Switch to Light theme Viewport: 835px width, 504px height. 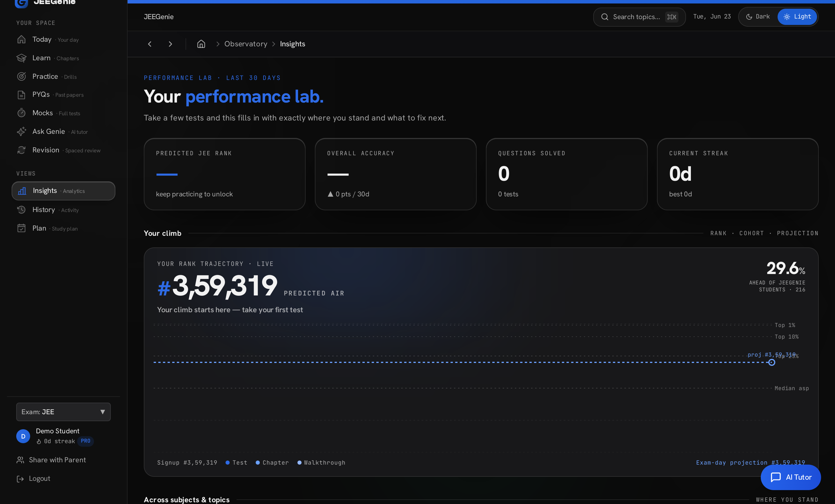click(797, 17)
